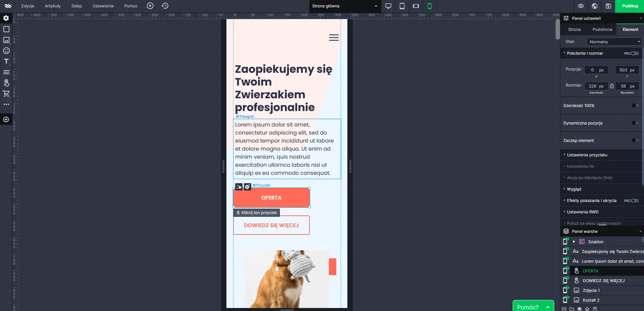644x311 pixels.
Task: Open the version history icon
Action: 165,6
